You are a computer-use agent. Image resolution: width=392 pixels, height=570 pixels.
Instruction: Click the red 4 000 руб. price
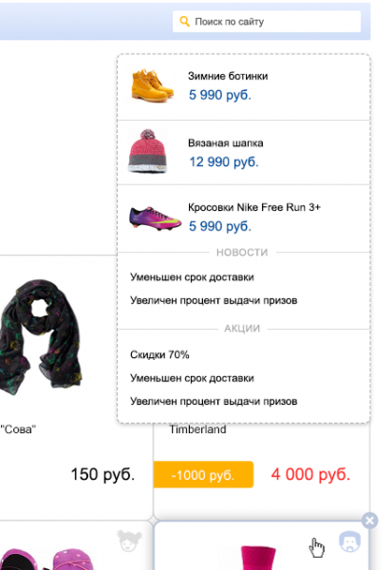click(x=310, y=474)
